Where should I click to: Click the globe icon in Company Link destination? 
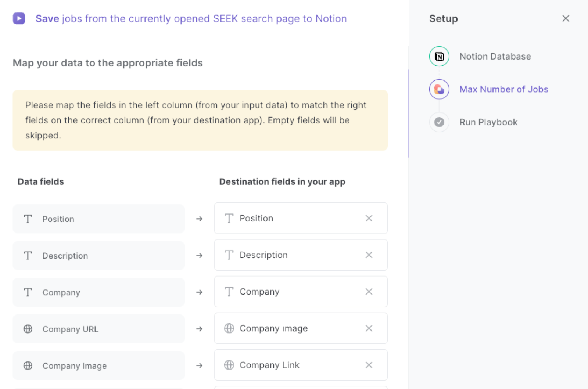pos(229,365)
